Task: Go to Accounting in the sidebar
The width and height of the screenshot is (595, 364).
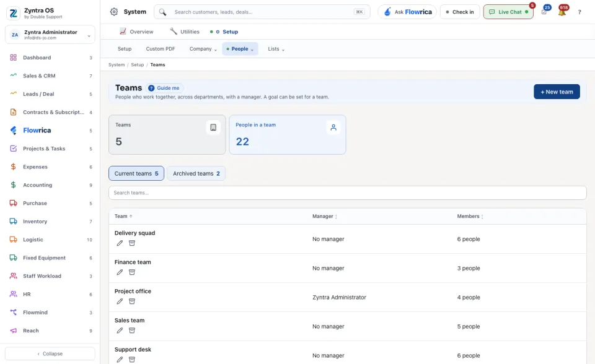Action: pos(50,185)
